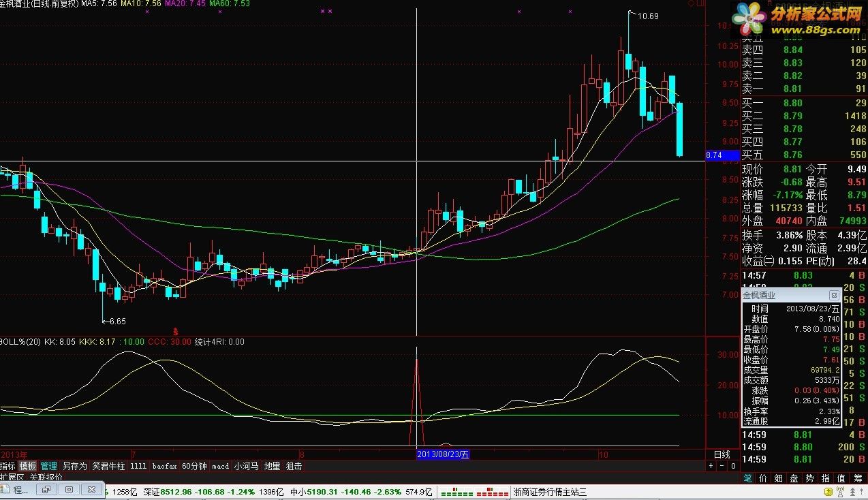This screenshot has height=500, width=868.
Task: Switch right panel to 价 tab
Action: 763,478
